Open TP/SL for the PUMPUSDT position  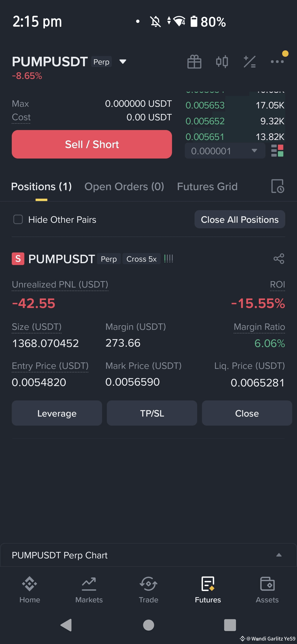(x=152, y=413)
